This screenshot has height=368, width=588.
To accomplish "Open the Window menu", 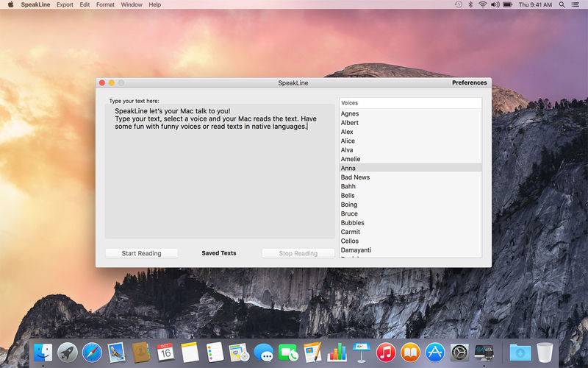I will [x=132, y=4].
